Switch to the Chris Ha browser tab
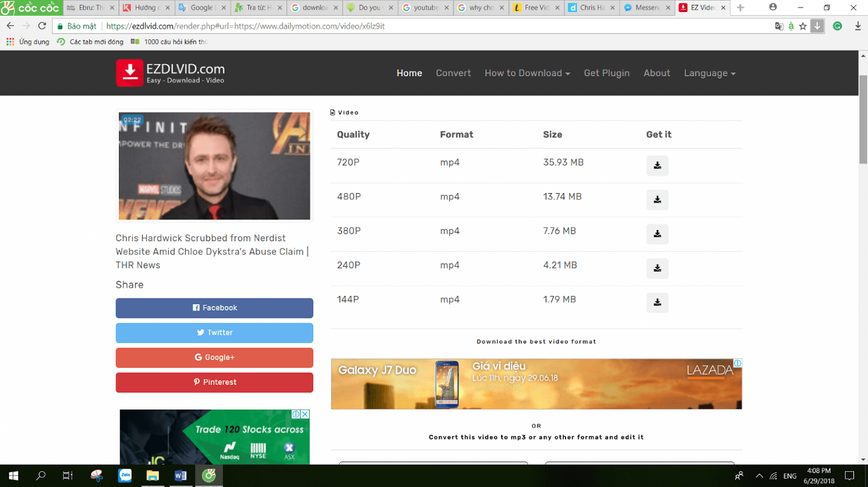The image size is (868, 487). pyautogui.click(x=592, y=8)
